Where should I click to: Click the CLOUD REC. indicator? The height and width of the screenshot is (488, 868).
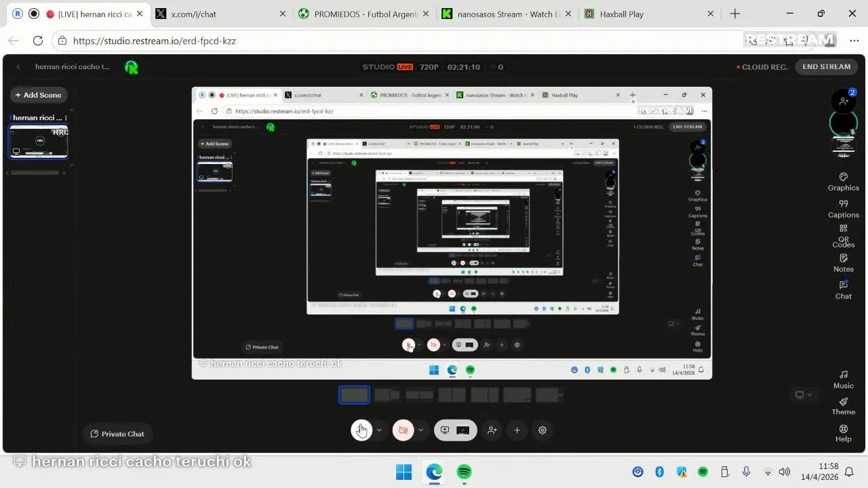click(764, 67)
